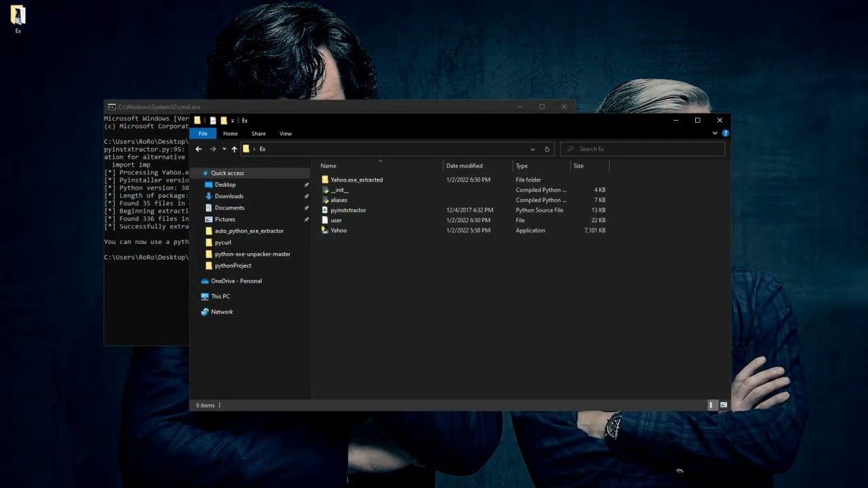
Task: Click the Search Ex input box
Action: coord(642,149)
